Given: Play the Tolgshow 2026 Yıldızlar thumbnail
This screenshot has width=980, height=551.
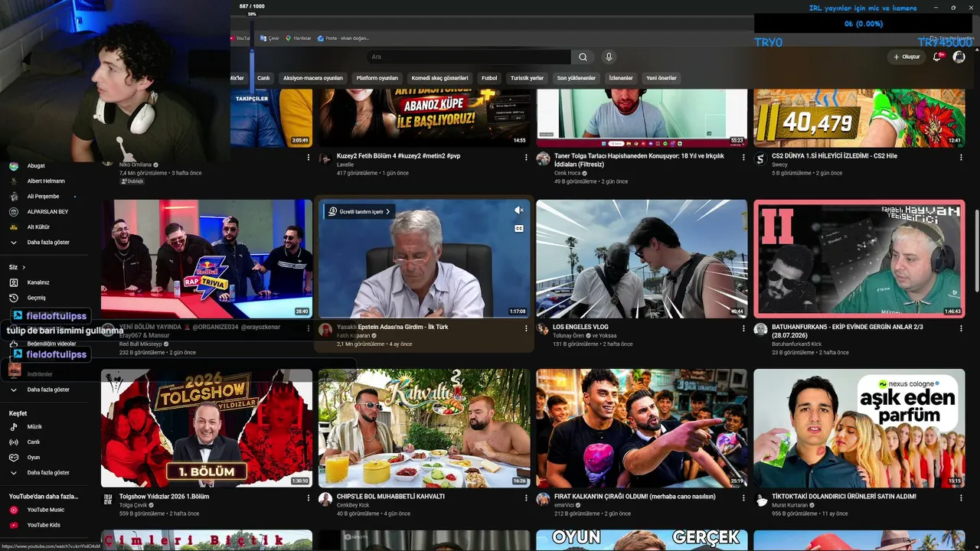Looking at the screenshot, I should click(207, 429).
